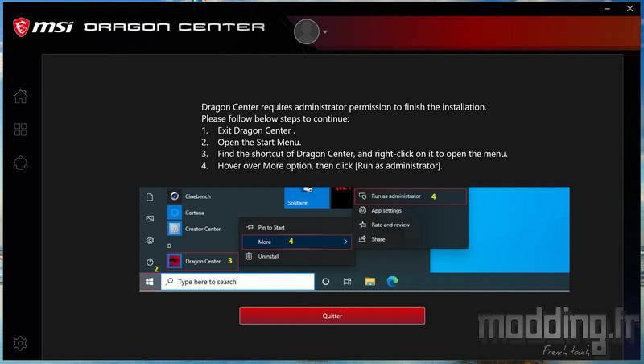Screen dimensions: 644x364
Task: Click the red Quitter button
Action: click(332, 316)
